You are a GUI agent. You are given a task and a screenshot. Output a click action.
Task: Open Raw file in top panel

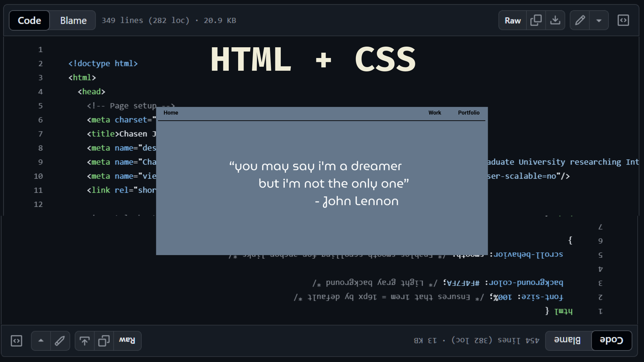pos(513,20)
